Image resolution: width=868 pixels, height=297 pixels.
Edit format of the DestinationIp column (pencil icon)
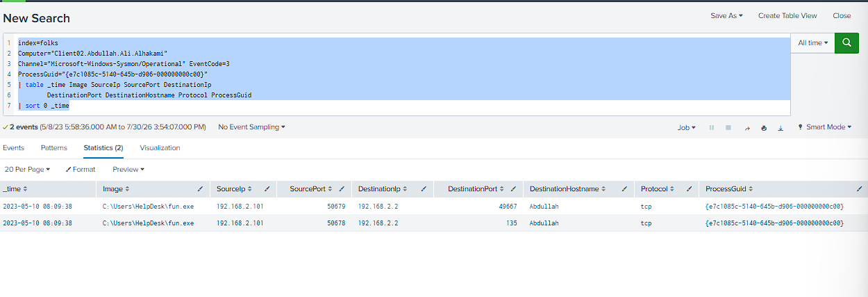tap(424, 188)
